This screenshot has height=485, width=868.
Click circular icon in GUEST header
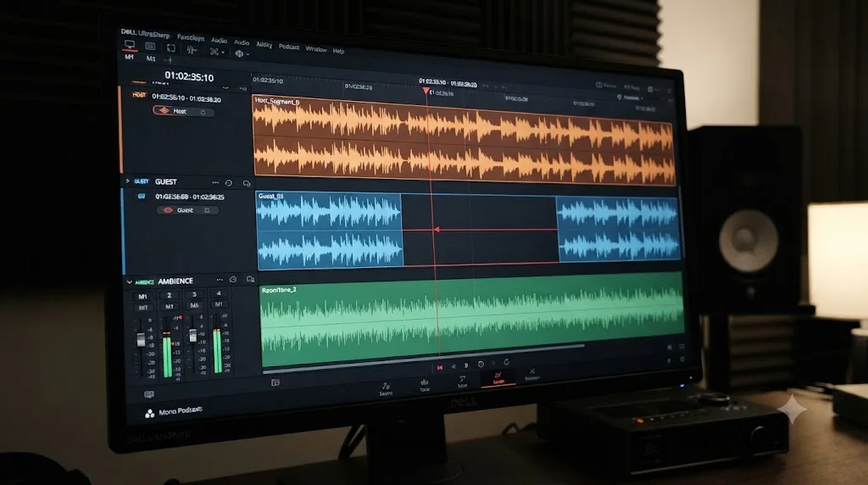229,182
